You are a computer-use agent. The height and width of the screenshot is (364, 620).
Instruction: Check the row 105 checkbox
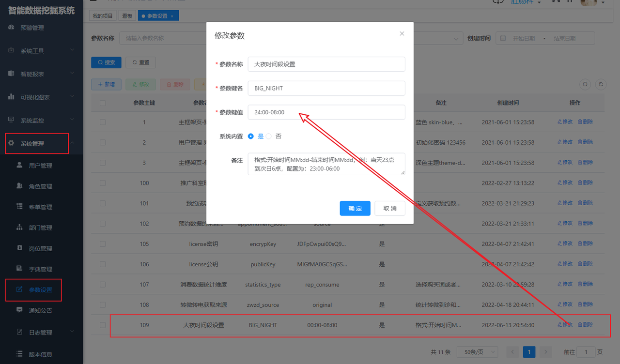tap(103, 244)
